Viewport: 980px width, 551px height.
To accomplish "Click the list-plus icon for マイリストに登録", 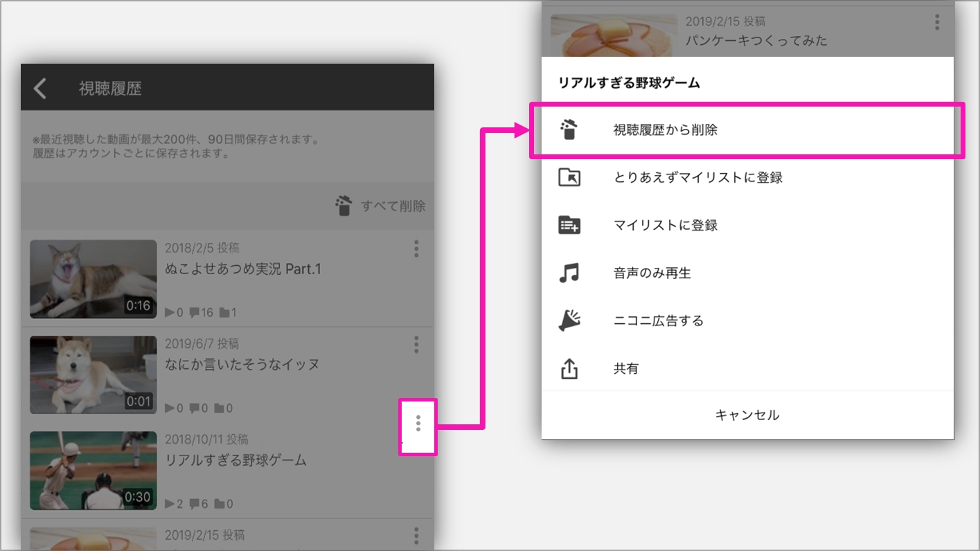I will click(x=569, y=225).
